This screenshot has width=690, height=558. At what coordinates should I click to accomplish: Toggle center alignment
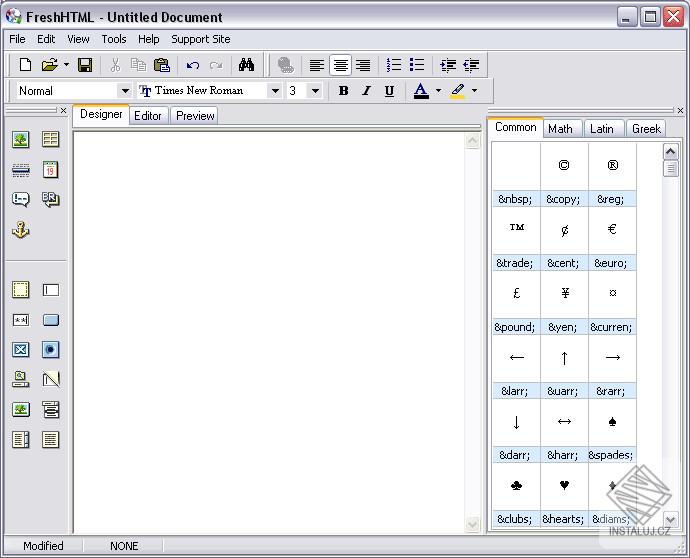click(340, 66)
